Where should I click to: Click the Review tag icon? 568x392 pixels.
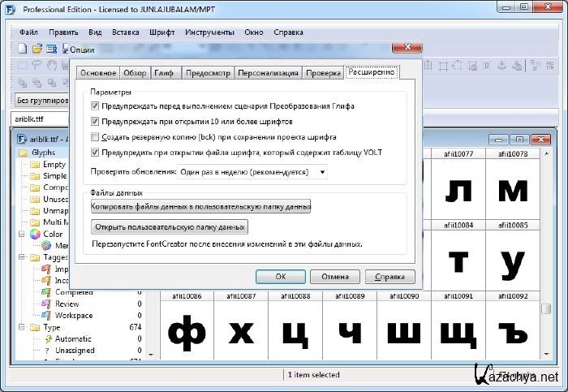46,304
